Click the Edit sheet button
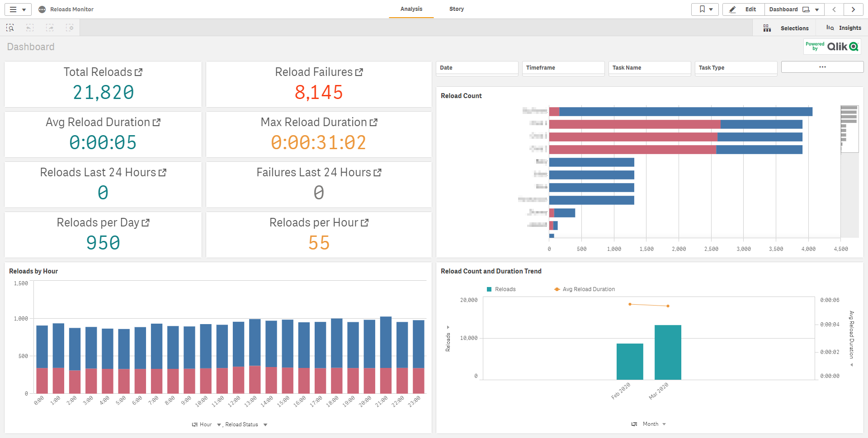Screen dimensions: 868x438 click(744, 9)
